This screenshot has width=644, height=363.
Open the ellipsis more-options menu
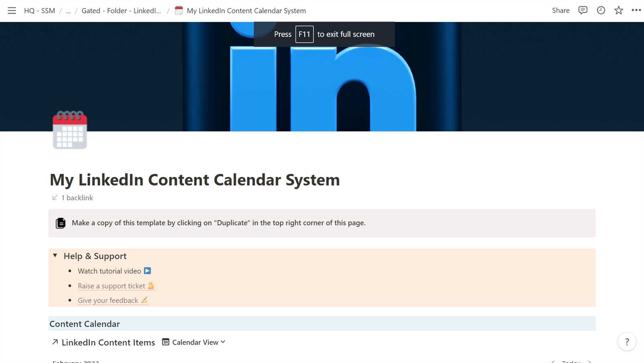(x=635, y=10)
